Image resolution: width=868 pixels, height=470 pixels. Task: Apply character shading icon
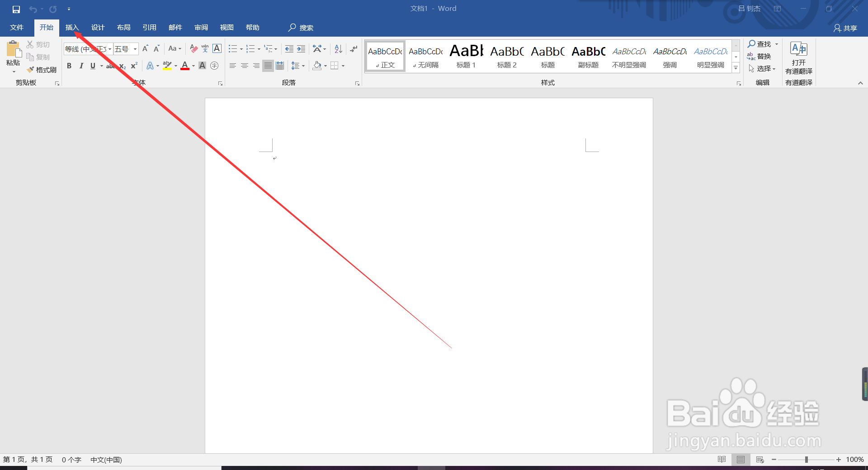pos(203,66)
